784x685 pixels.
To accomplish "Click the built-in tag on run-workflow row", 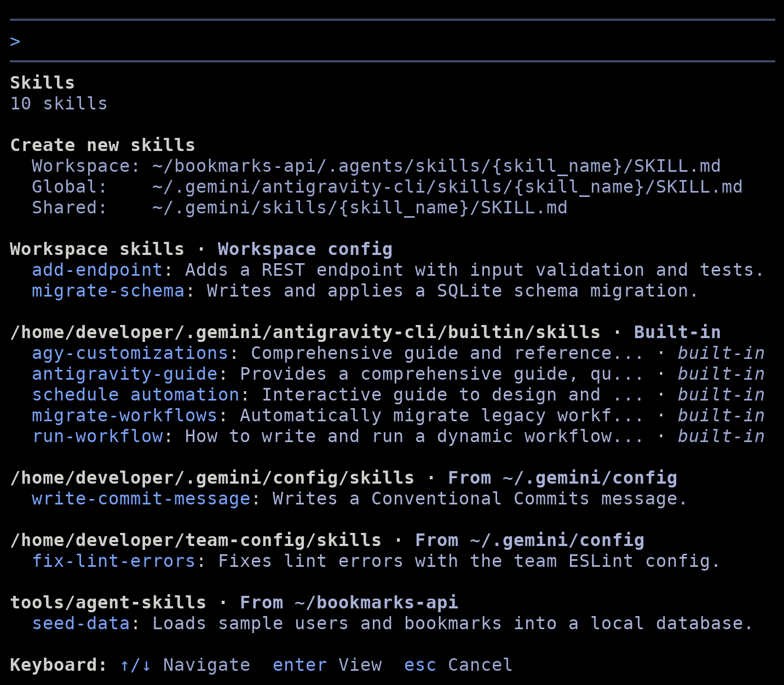I will pos(721,436).
